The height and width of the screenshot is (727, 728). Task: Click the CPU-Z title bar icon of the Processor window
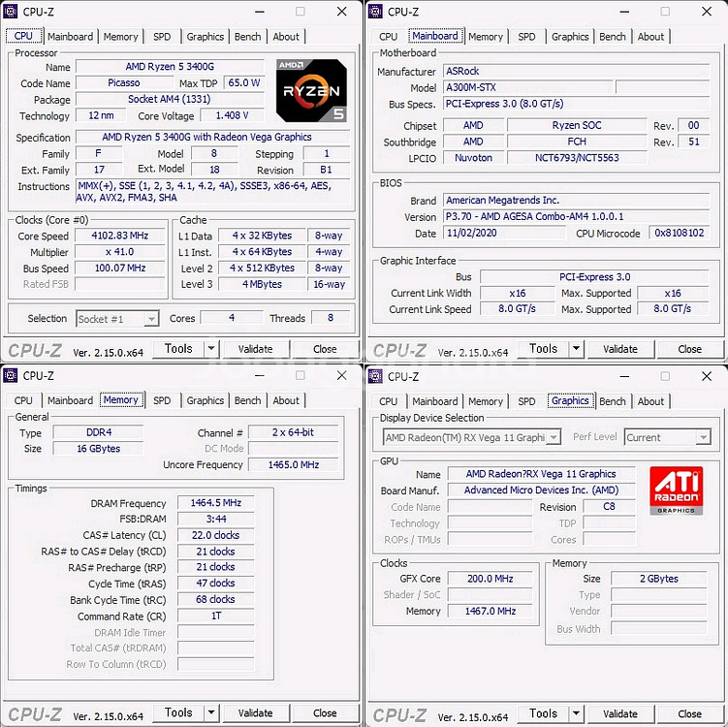(13, 12)
